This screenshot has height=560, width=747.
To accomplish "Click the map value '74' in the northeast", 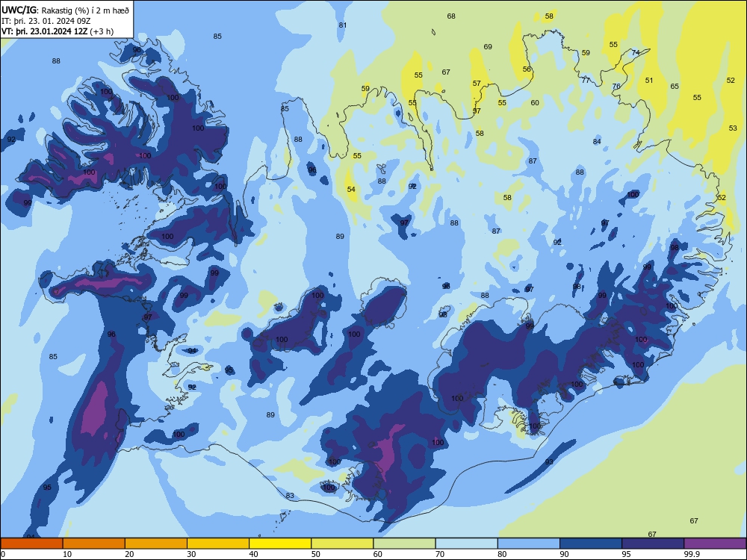I will click(x=636, y=52).
